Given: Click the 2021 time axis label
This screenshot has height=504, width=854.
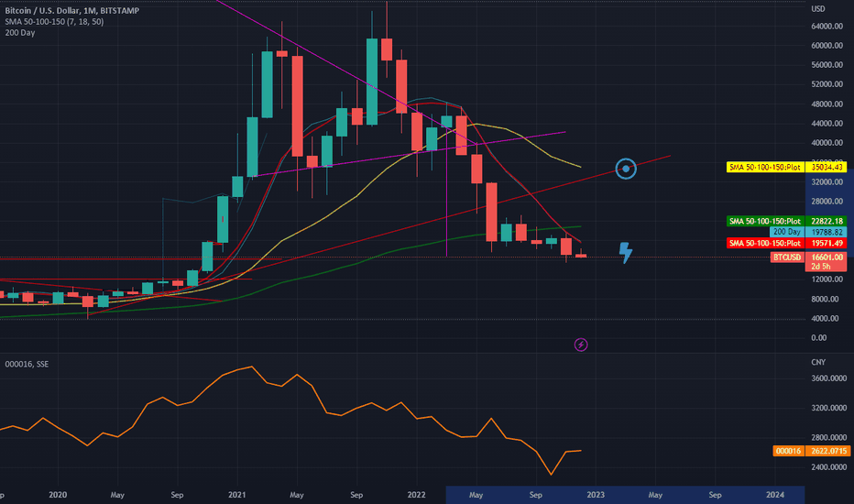Looking at the screenshot, I should 237,495.
